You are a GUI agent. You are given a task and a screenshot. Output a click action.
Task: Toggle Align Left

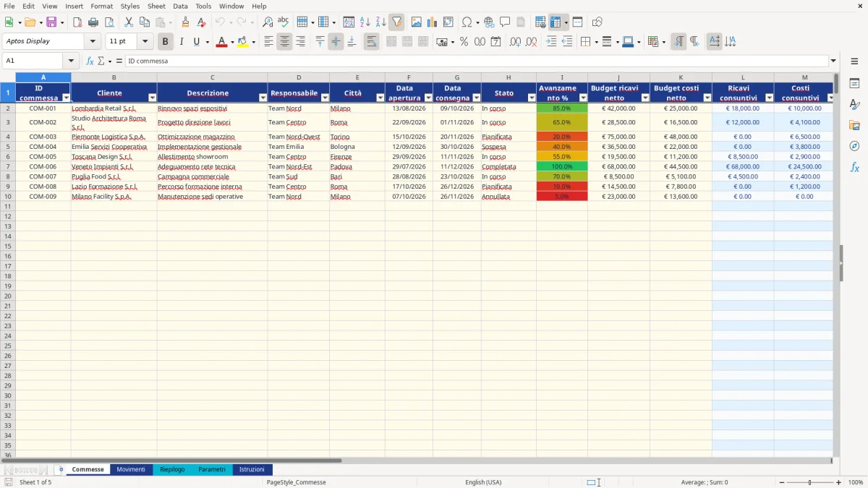click(268, 42)
